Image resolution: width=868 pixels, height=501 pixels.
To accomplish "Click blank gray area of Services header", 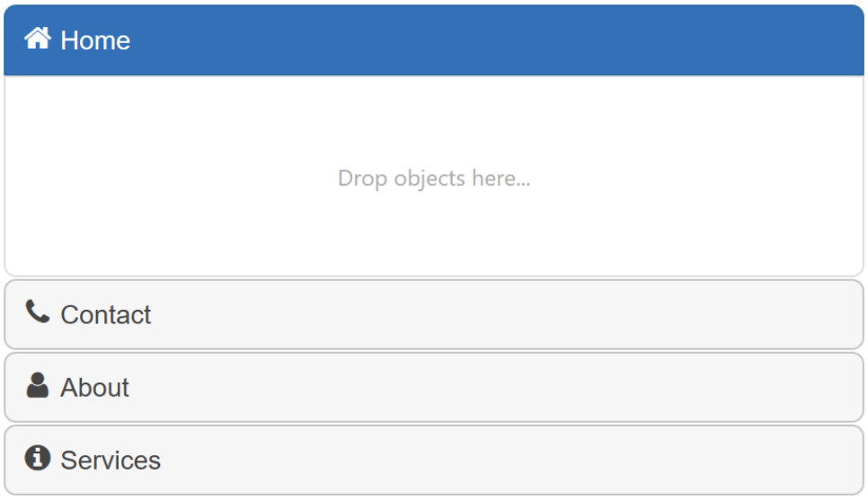I will [498, 460].
